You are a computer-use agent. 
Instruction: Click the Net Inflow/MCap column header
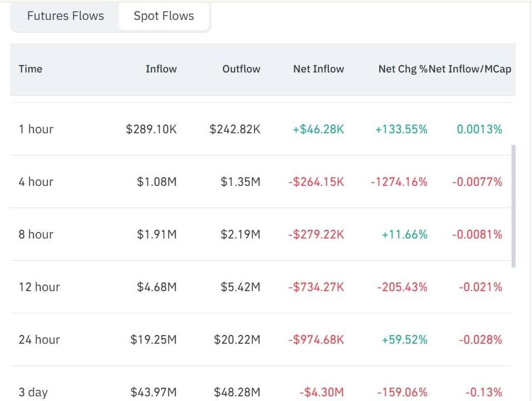click(x=471, y=69)
